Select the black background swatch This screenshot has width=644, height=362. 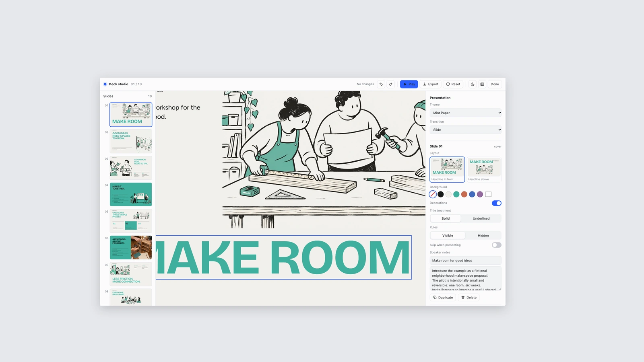441,194
